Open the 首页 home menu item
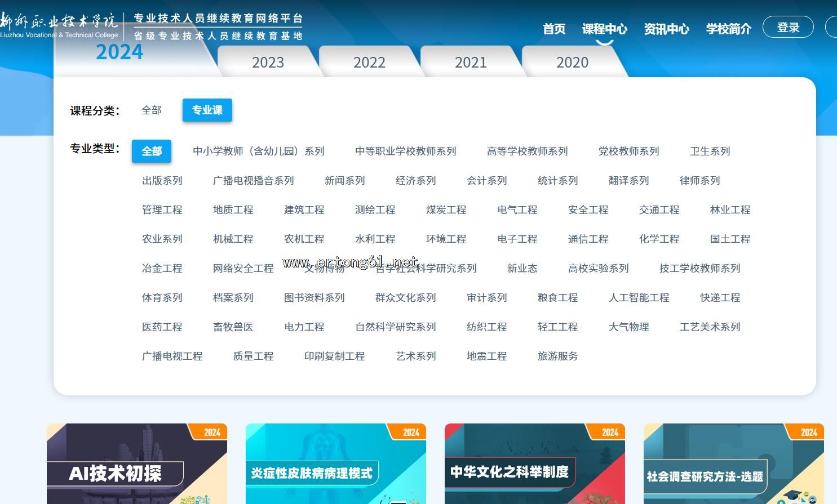 click(x=553, y=29)
